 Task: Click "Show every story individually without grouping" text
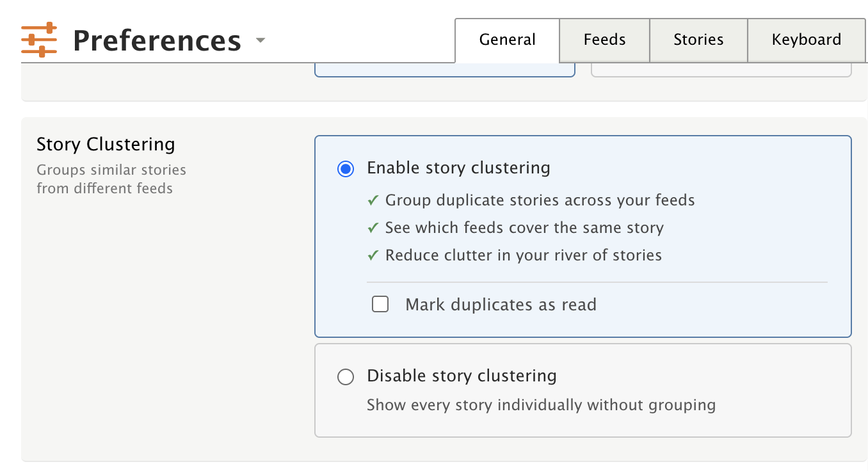click(541, 405)
